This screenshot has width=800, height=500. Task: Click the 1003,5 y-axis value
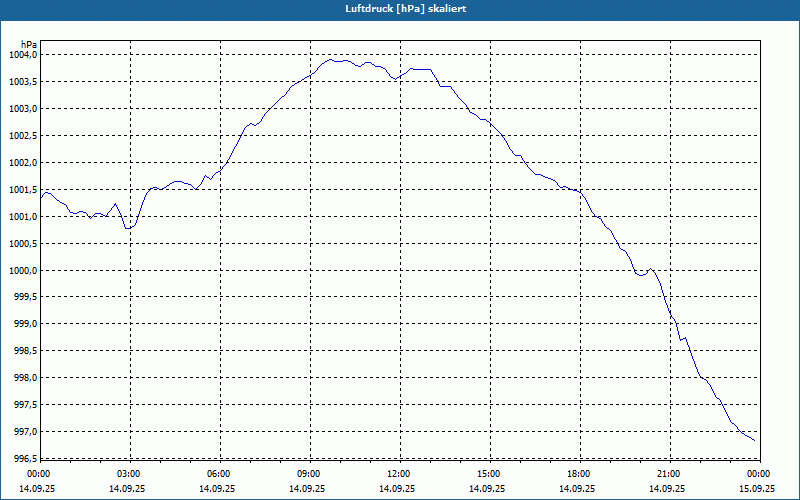coord(23,82)
